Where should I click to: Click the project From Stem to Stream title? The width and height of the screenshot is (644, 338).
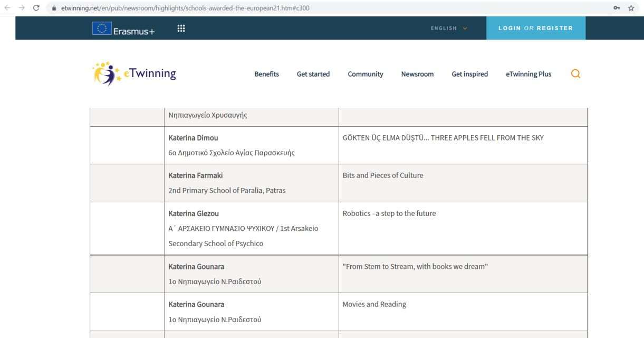point(415,267)
